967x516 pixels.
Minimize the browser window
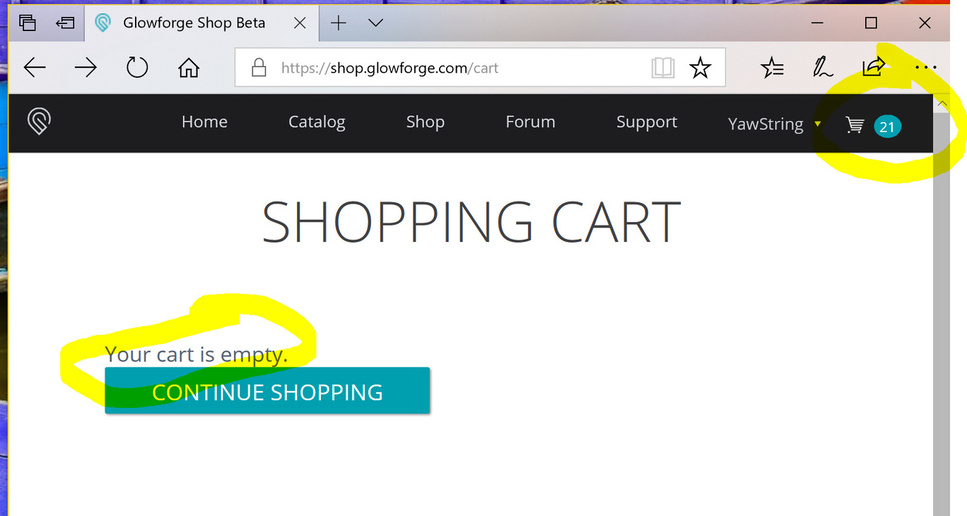pyautogui.click(x=817, y=23)
